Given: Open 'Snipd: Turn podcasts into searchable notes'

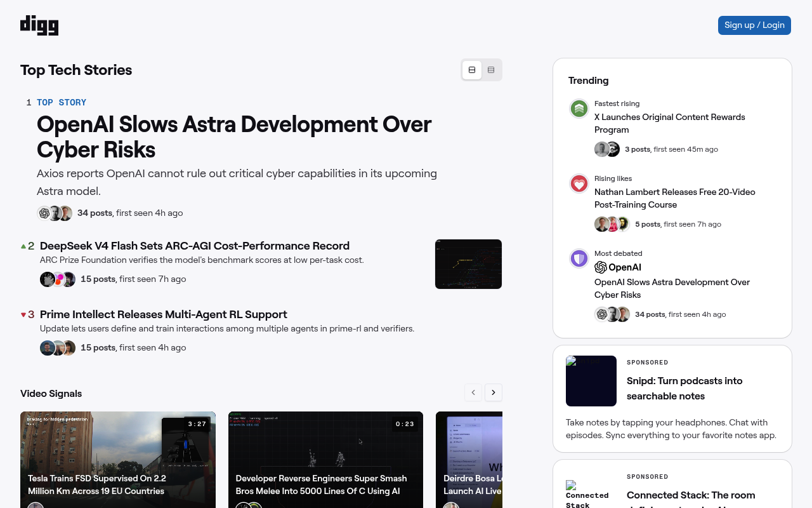Looking at the screenshot, I should click(x=684, y=389).
